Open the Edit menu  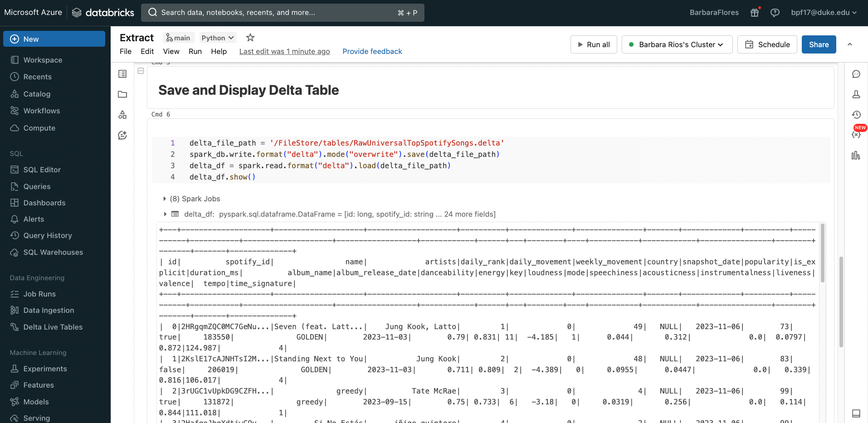pos(147,51)
